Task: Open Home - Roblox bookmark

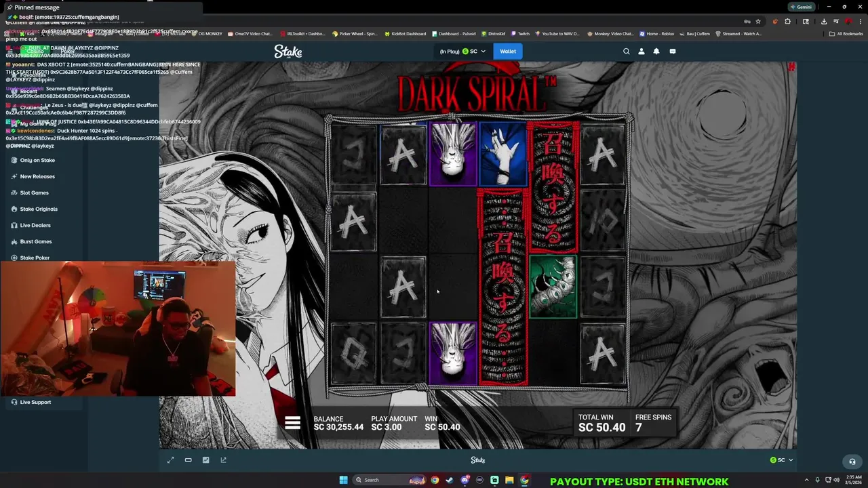Action: click(x=657, y=33)
